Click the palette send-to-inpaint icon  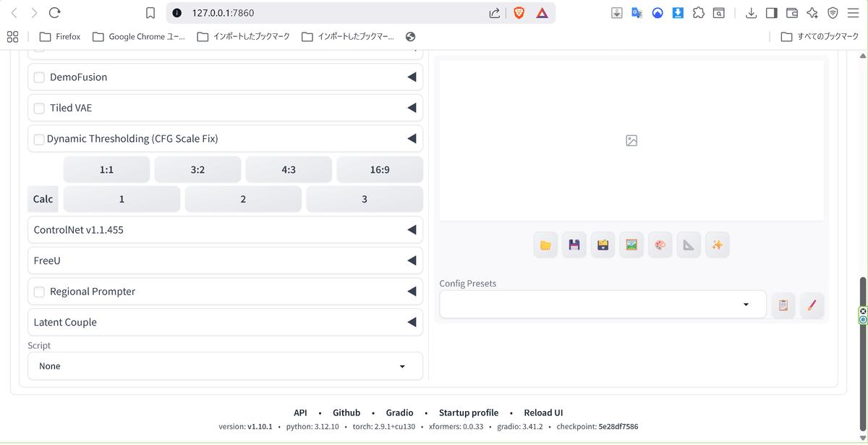[x=660, y=245]
